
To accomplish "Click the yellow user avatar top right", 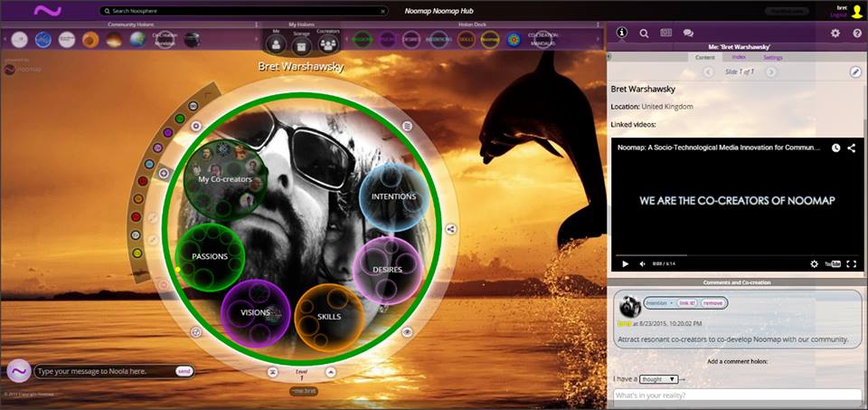I will pos(857,12).
